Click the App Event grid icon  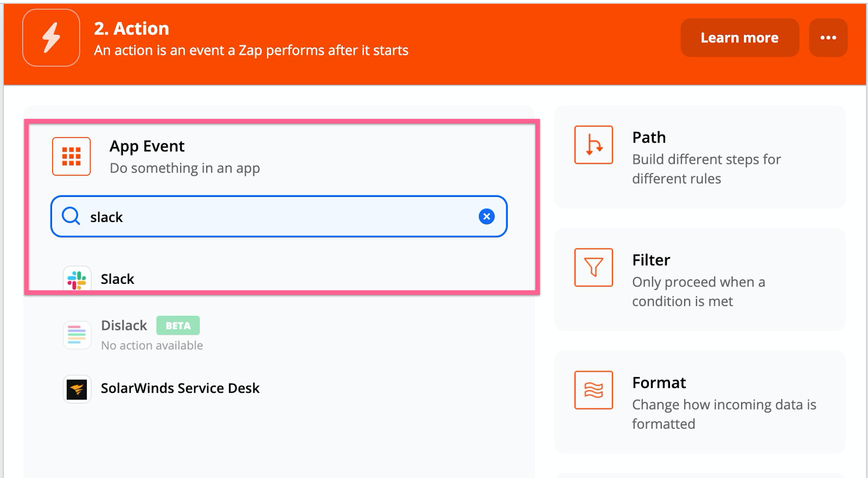click(x=71, y=156)
